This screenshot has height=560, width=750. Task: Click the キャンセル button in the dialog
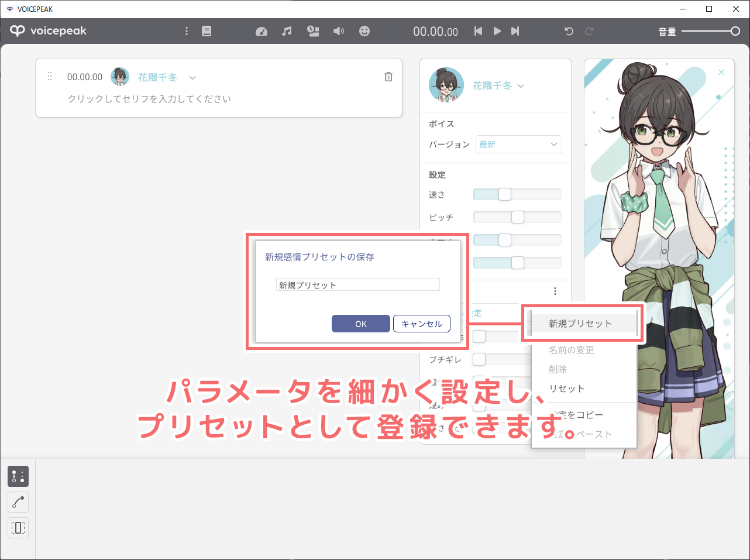point(422,324)
